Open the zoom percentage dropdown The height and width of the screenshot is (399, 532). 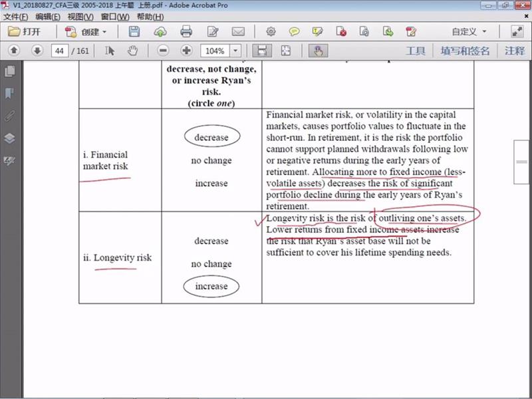237,51
